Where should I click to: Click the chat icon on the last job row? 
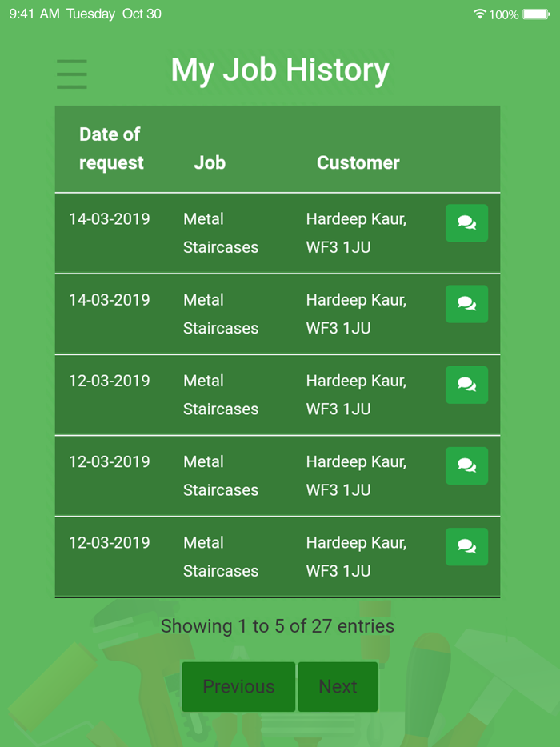click(x=466, y=547)
